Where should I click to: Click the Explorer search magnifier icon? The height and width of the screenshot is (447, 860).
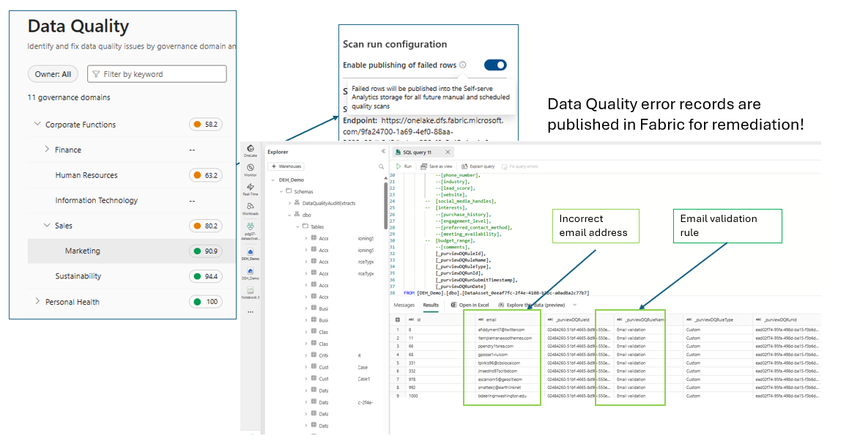[381, 166]
